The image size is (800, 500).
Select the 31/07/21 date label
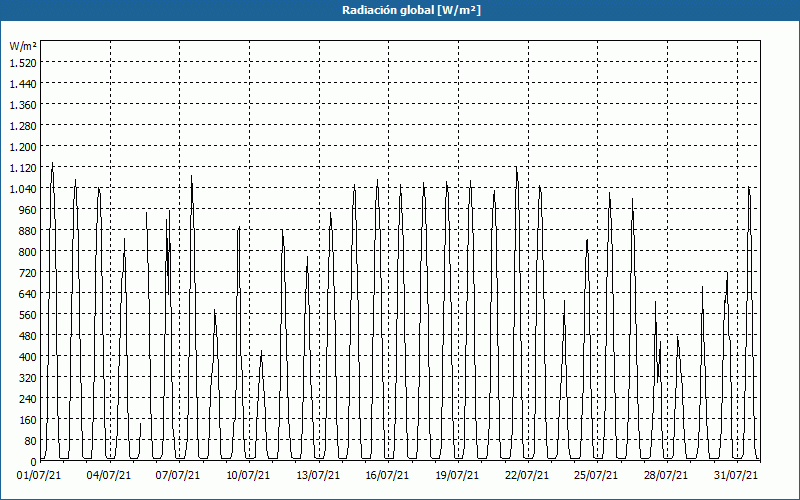pos(736,475)
